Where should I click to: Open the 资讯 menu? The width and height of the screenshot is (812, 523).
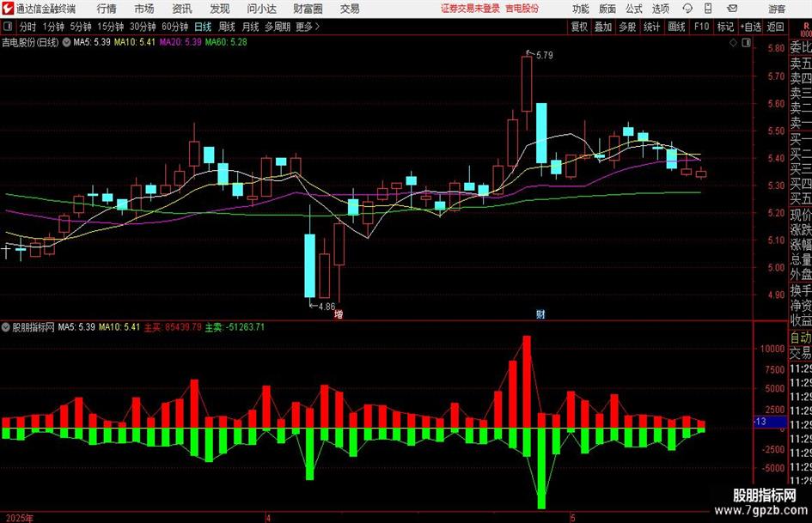click(x=182, y=9)
